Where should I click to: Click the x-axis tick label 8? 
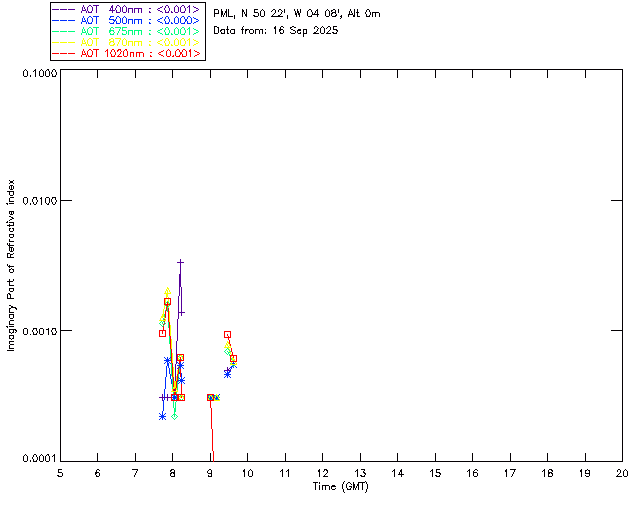tap(173, 473)
